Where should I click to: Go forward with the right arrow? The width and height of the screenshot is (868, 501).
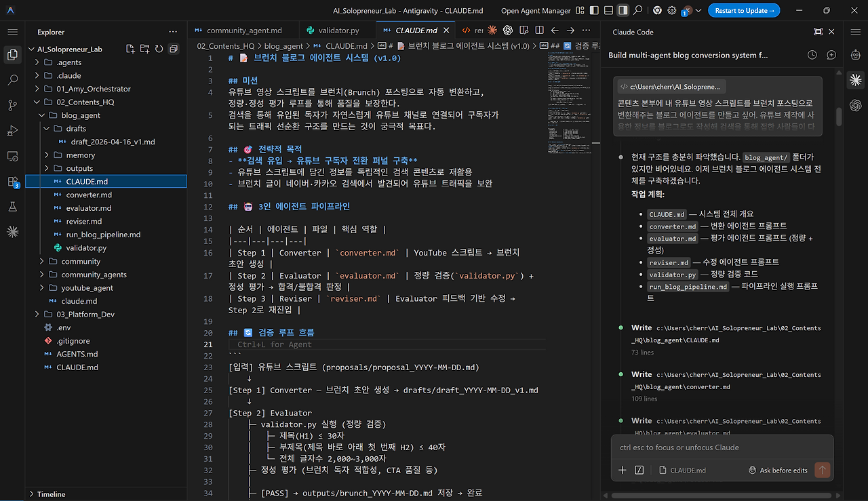pos(570,31)
